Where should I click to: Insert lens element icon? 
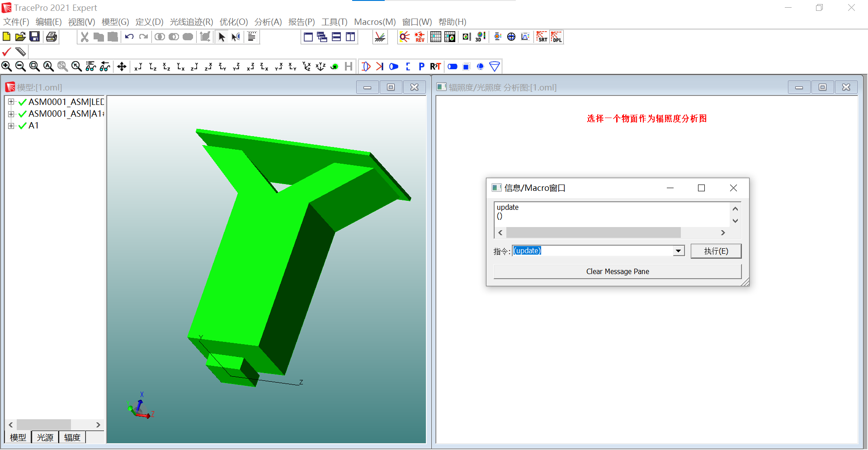(366, 66)
